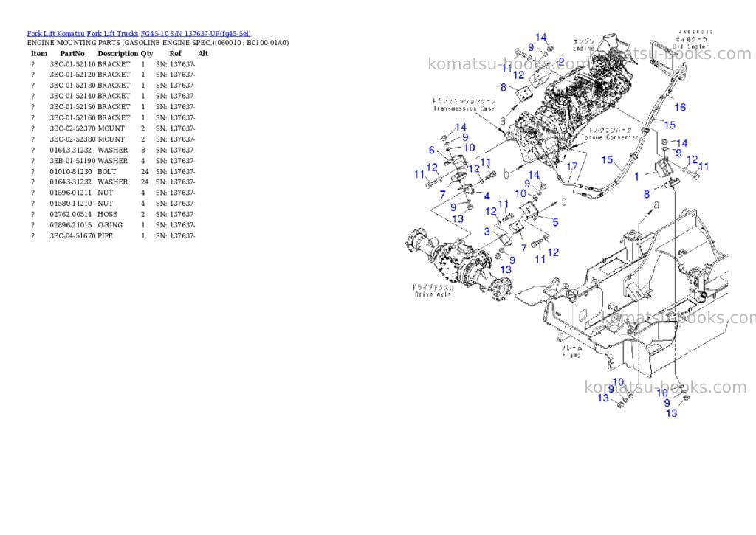
Task: Click callout number 16 in diagram
Action: (680, 108)
